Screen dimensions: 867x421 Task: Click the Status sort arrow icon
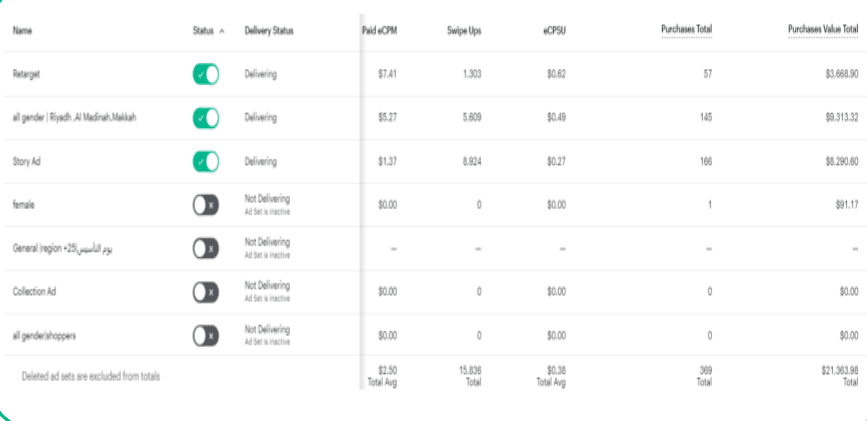[x=222, y=32]
